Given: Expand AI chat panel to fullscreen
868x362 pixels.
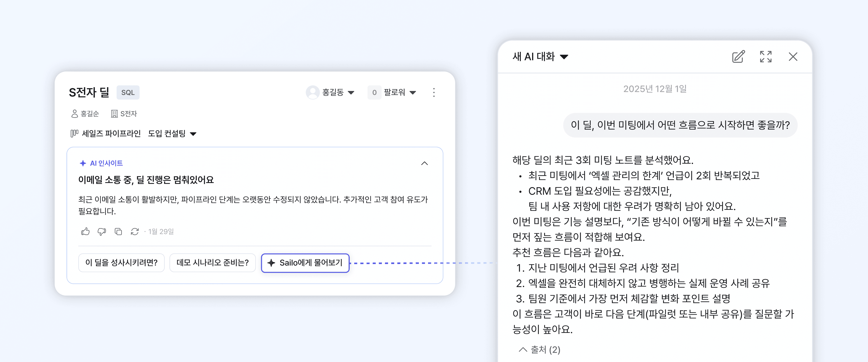Looking at the screenshot, I should (x=766, y=57).
